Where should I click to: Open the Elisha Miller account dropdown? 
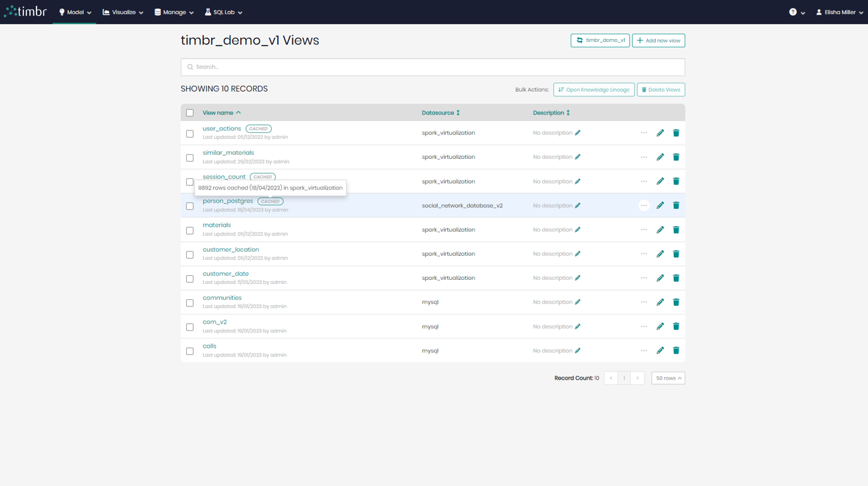point(837,11)
